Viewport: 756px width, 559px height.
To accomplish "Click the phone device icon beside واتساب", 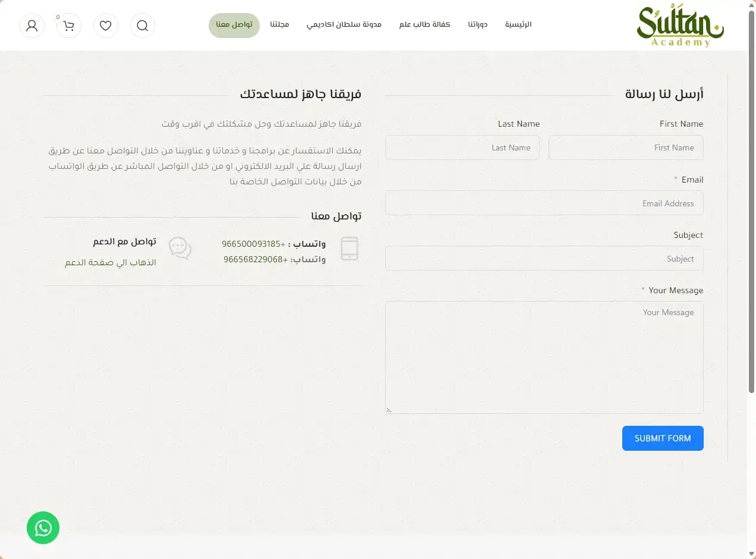I will (x=349, y=249).
